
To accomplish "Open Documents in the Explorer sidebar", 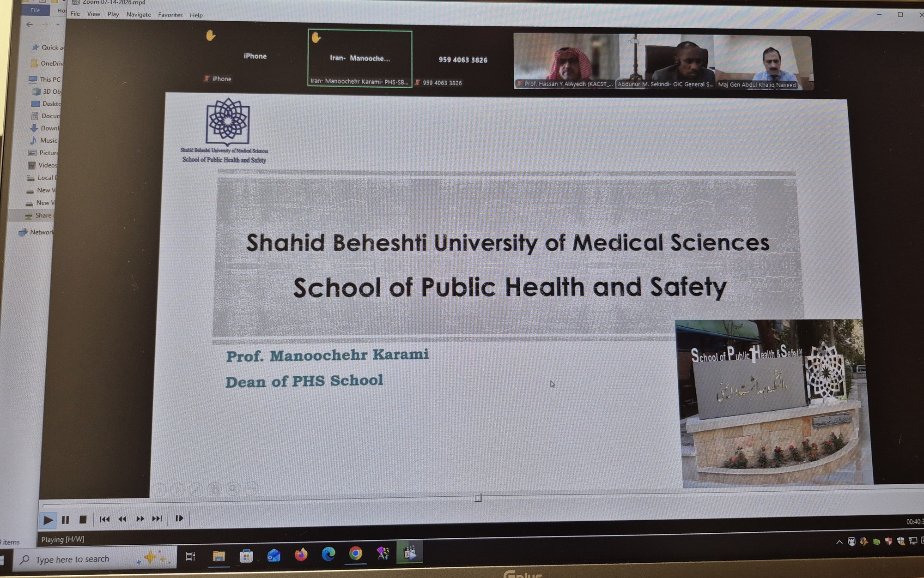I will click(46, 116).
